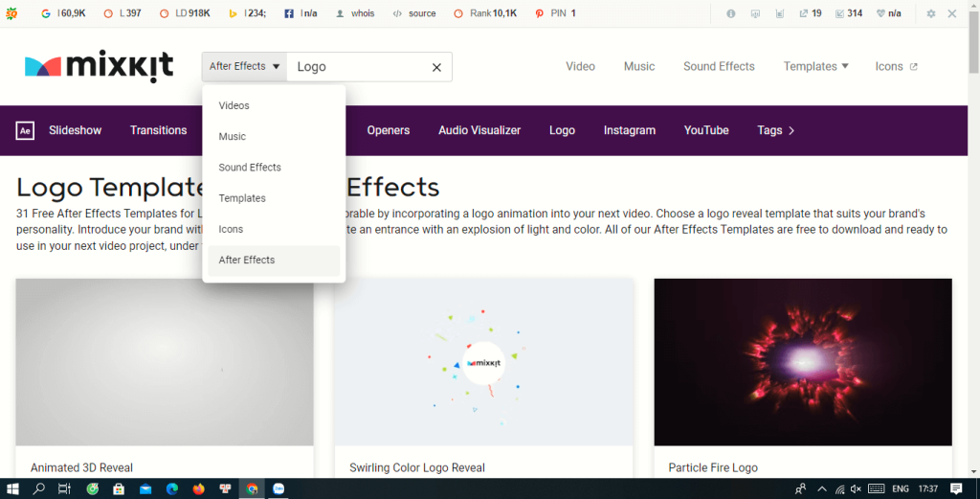Open Task View in taskbar
This screenshot has height=499, width=980.
tap(64, 489)
